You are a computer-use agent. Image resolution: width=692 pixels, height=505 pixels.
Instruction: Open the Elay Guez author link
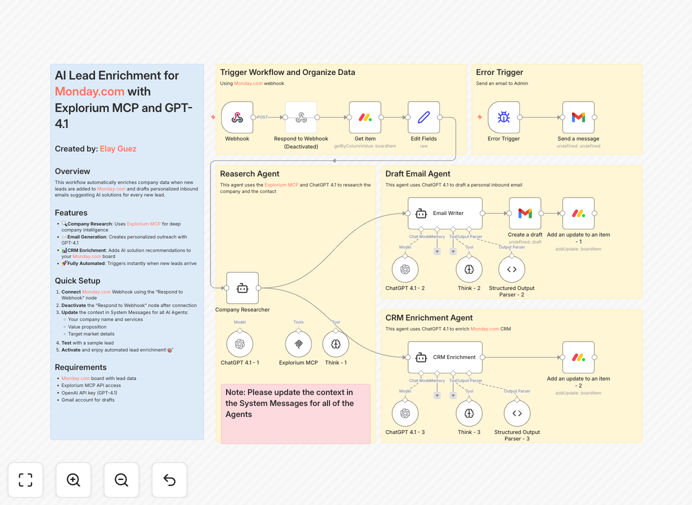point(118,149)
